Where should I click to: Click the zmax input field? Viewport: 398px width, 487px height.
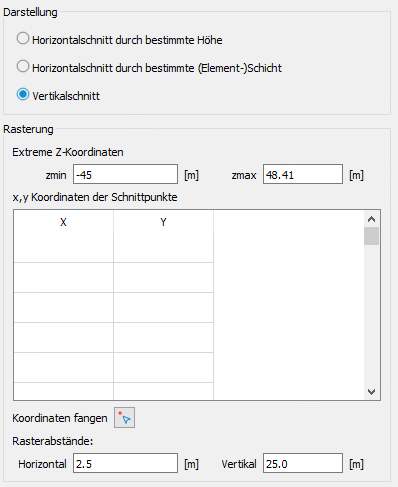303,174
